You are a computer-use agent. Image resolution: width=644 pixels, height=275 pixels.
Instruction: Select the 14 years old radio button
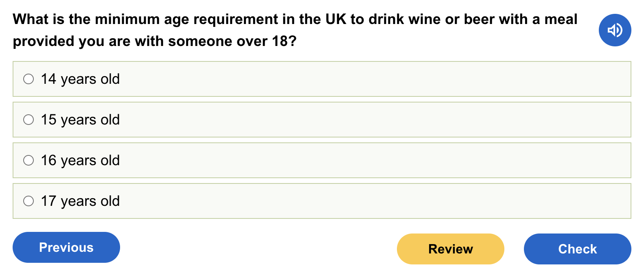pyautogui.click(x=28, y=79)
